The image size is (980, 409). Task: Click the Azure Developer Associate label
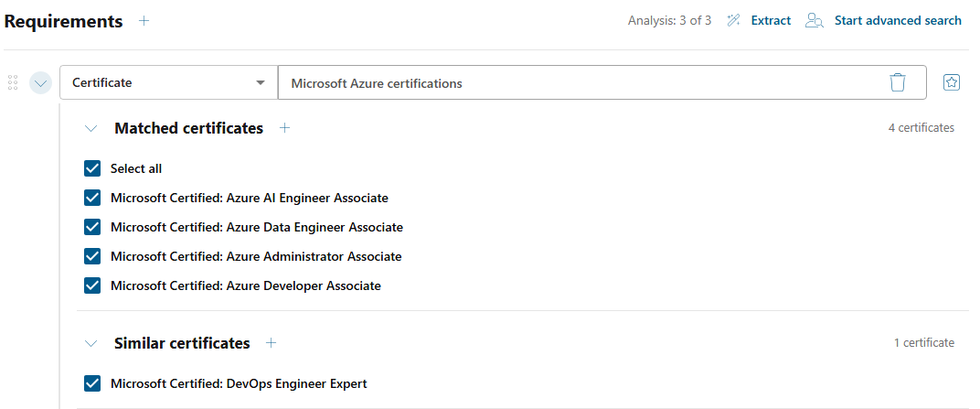[x=246, y=285]
